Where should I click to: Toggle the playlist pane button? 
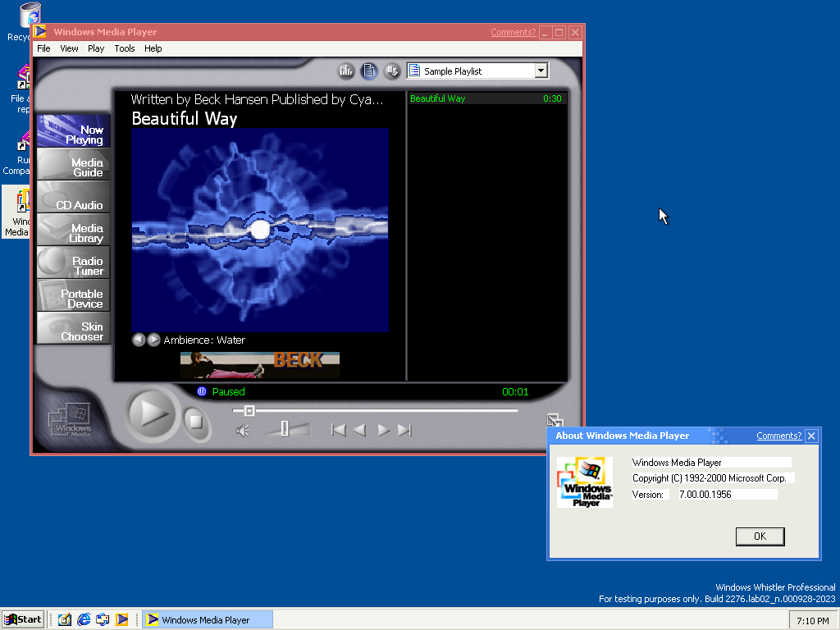[x=369, y=71]
